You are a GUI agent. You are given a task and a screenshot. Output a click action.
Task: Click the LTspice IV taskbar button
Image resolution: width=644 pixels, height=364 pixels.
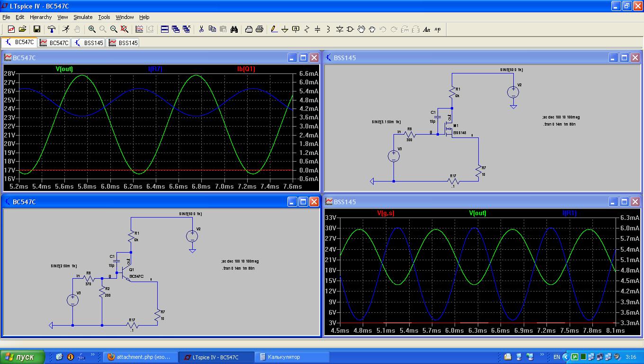217,357
